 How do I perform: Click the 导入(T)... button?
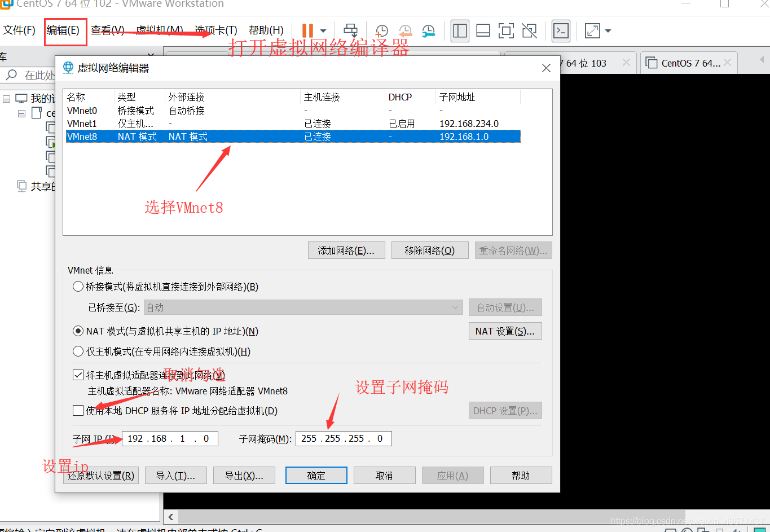click(x=176, y=476)
